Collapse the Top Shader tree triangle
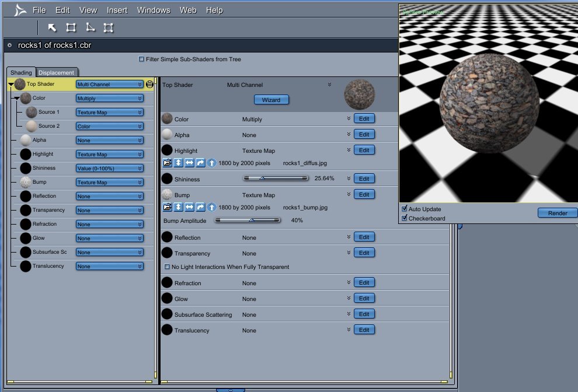578x392 pixels. pyautogui.click(x=11, y=85)
